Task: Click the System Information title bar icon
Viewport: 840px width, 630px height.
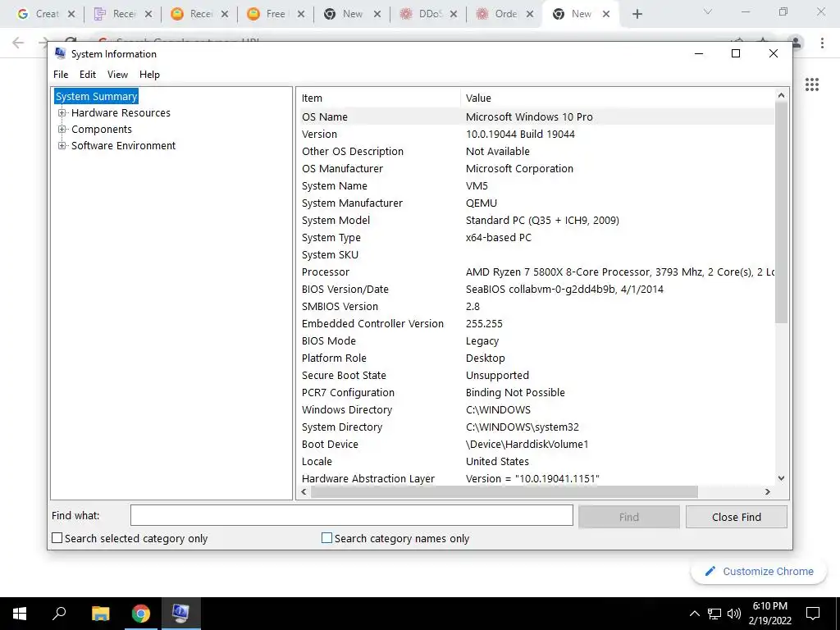Action: pos(60,53)
